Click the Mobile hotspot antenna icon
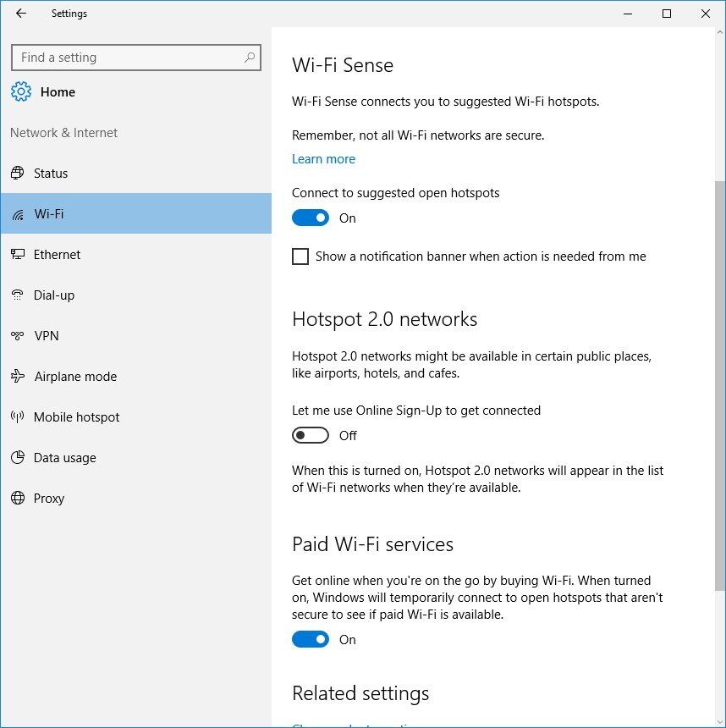The image size is (726, 728). pyautogui.click(x=18, y=416)
